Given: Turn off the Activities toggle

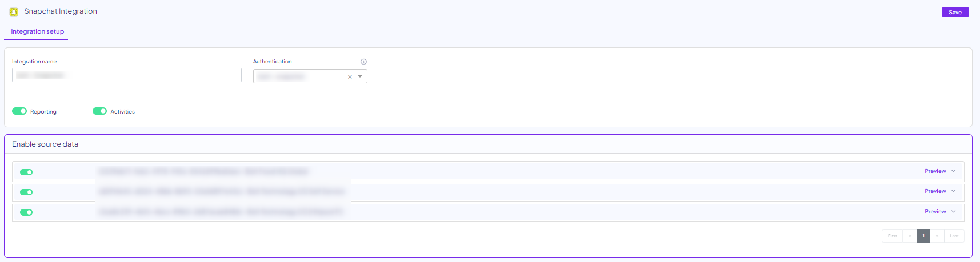Looking at the screenshot, I should [99, 111].
